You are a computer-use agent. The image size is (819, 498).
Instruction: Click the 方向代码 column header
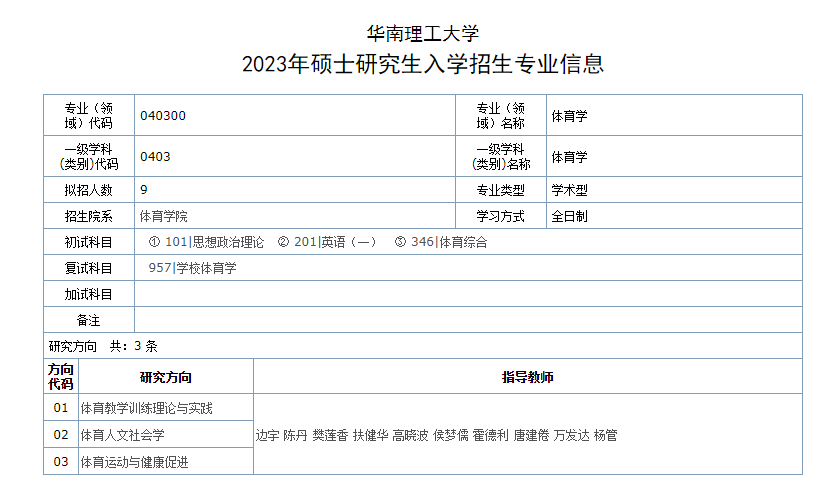coord(61,376)
